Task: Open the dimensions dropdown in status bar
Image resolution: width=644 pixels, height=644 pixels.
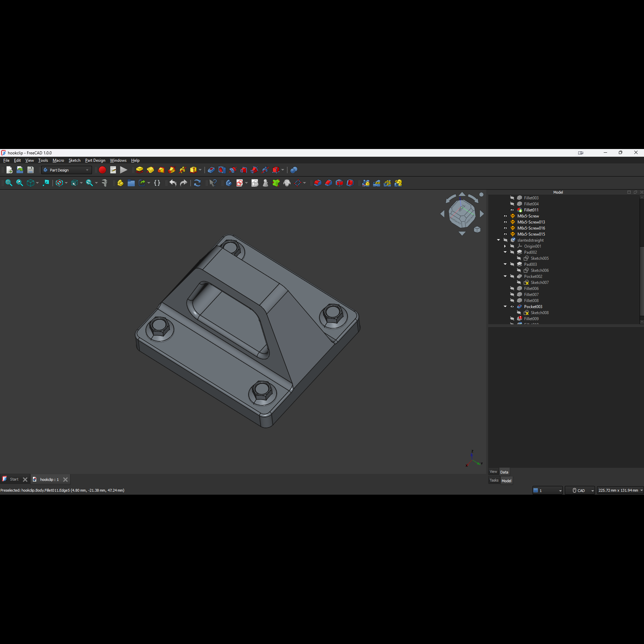Action: (620, 491)
